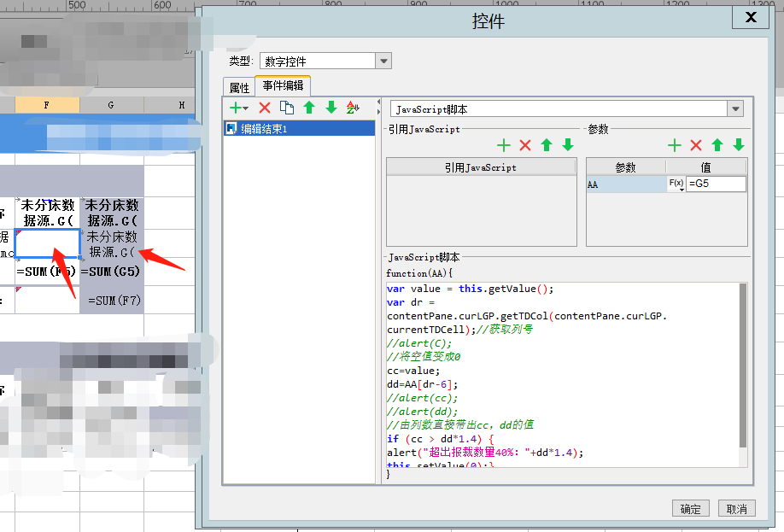Image resolution: width=784 pixels, height=532 pixels.
Task: Add a new parameter in 参数 section
Action: coord(675,145)
